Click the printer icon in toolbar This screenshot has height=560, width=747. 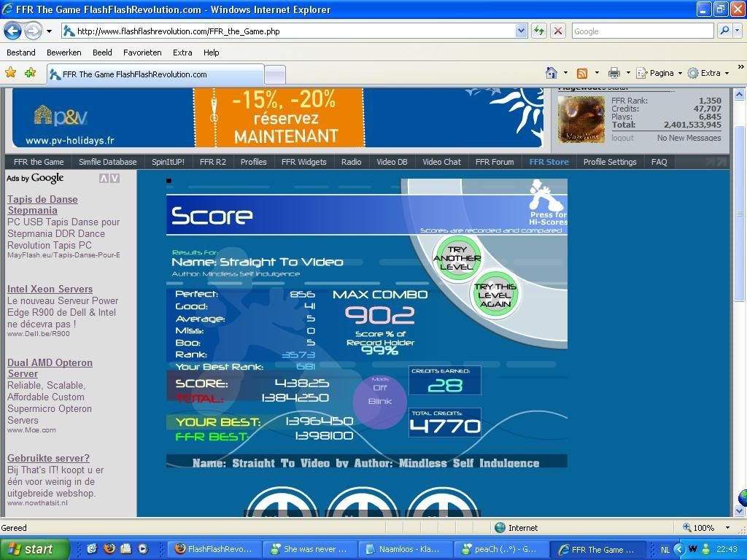(614, 73)
